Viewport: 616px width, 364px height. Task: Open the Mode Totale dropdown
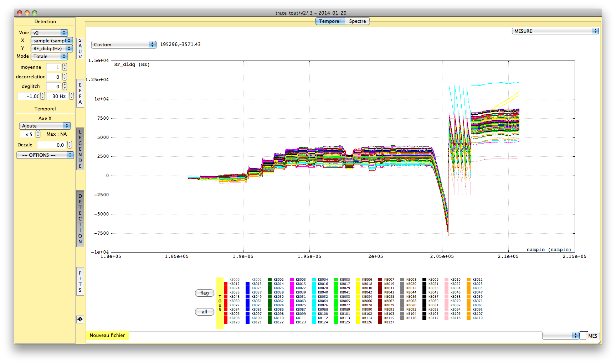(49, 56)
